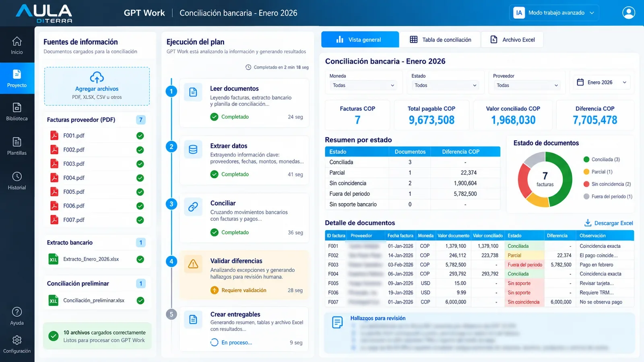Image resolution: width=644 pixels, height=362 pixels.
Task: Click the green check next to F003.pdf
Action: coord(140,164)
